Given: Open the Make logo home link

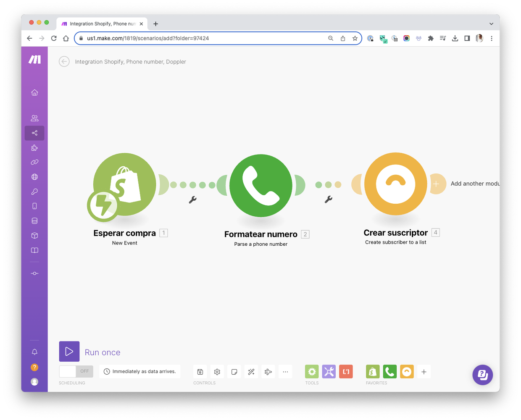Looking at the screenshot, I should pos(34,60).
